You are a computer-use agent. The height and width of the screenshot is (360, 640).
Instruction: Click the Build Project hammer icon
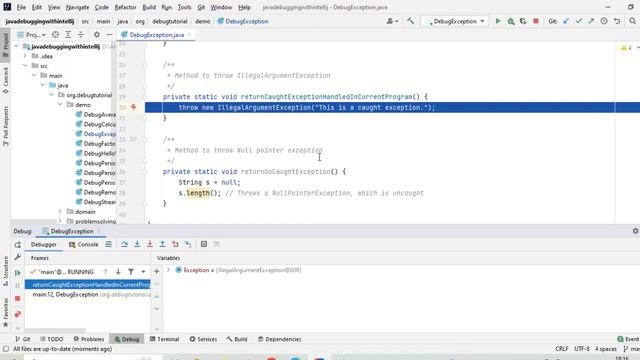coord(410,21)
